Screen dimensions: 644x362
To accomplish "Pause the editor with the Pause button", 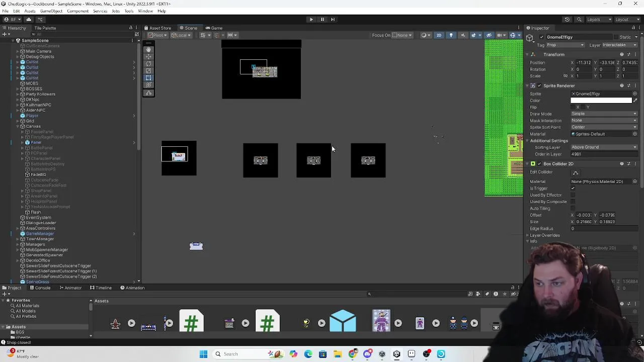I will click(x=322, y=20).
